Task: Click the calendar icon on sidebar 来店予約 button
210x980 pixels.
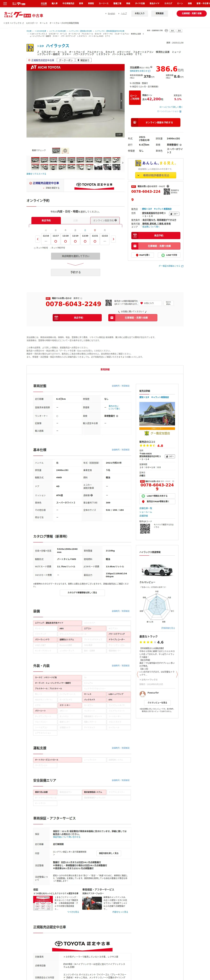Action: tap(135, 236)
